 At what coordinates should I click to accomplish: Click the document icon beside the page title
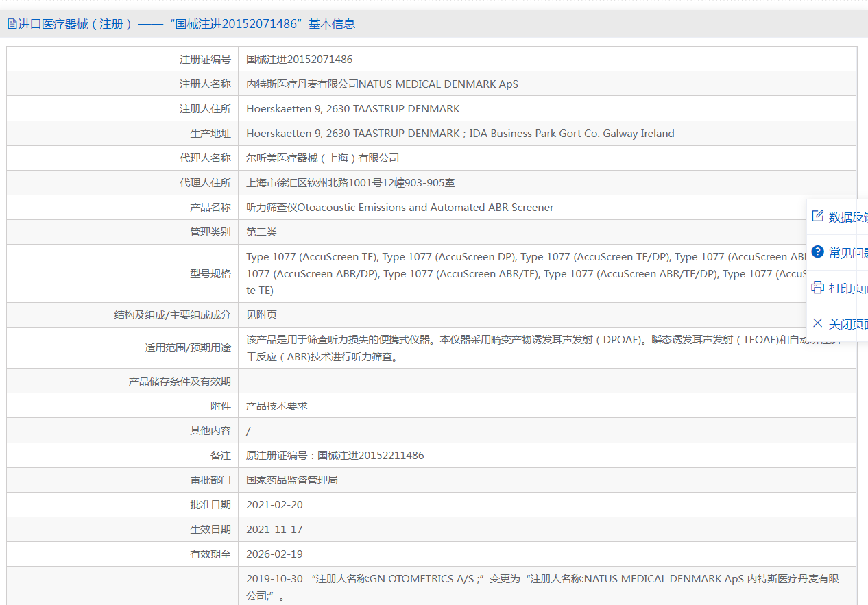click(x=12, y=24)
